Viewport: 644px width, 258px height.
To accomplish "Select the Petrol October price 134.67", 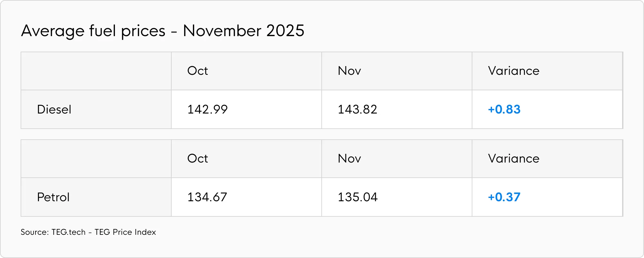I will pyautogui.click(x=207, y=197).
